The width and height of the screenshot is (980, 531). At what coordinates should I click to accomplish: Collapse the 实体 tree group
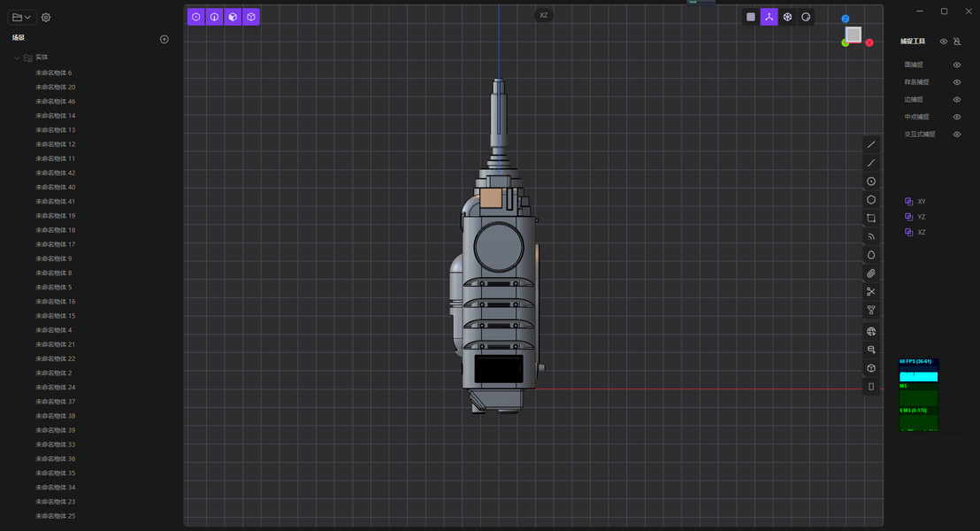coord(16,58)
